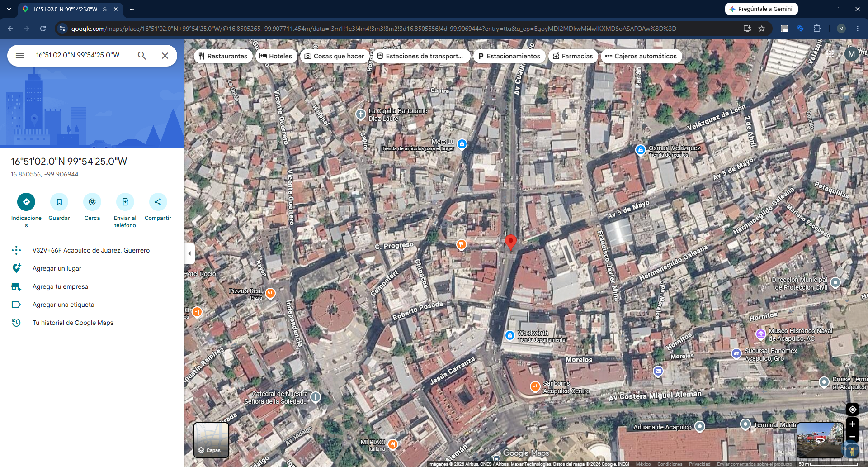This screenshot has width=868, height=467.
Task: Click the MI PIACI restaurant marker
Action: 393,444
